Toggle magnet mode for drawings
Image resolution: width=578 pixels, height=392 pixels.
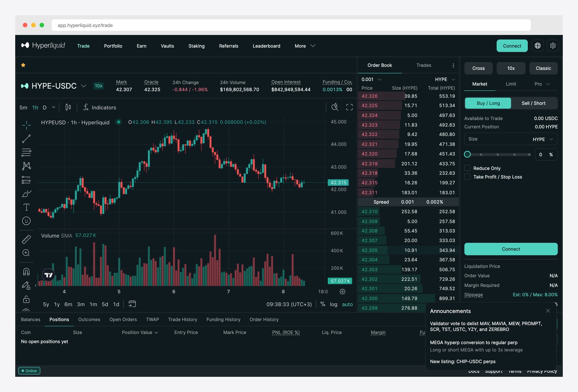(x=26, y=272)
